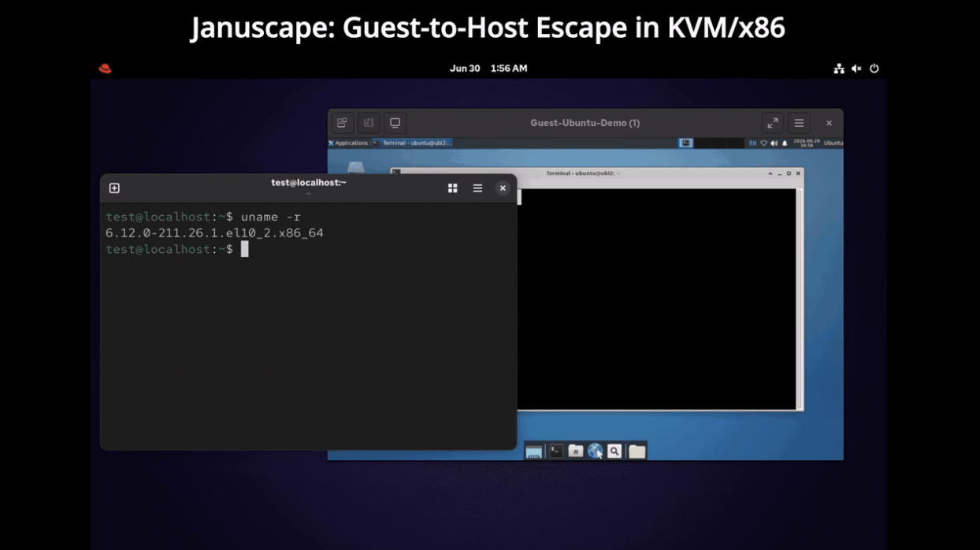This screenshot has height=550, width=980.
Task: Open Application Finder magnifier in guest dock
Action: [614, 452]
